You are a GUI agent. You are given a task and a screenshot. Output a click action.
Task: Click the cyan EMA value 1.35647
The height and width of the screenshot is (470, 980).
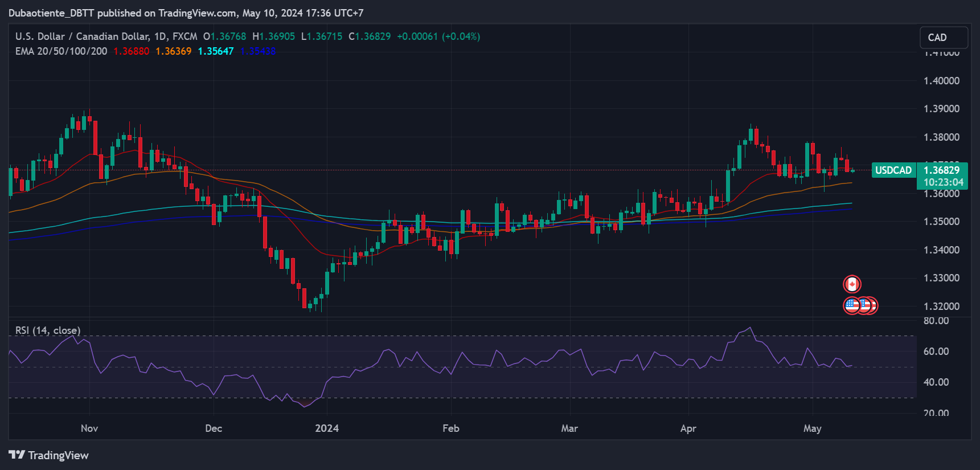(215, 51)
